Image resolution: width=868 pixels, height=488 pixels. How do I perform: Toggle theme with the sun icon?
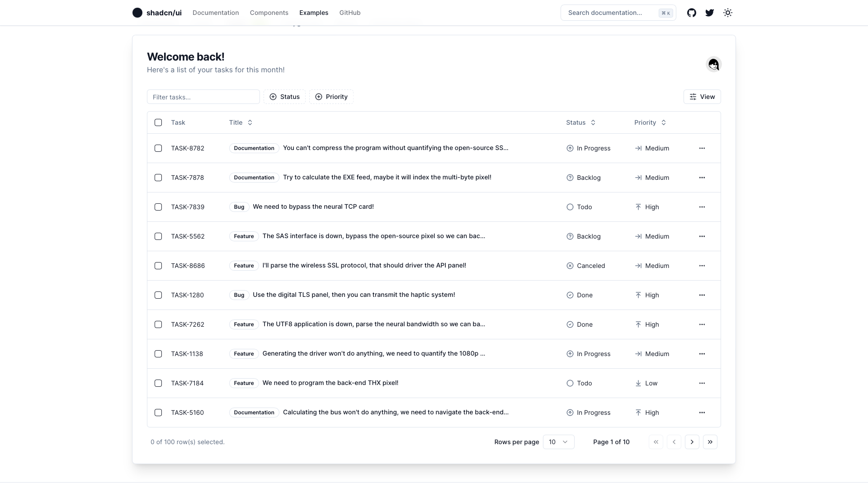(x=728, y=13)
